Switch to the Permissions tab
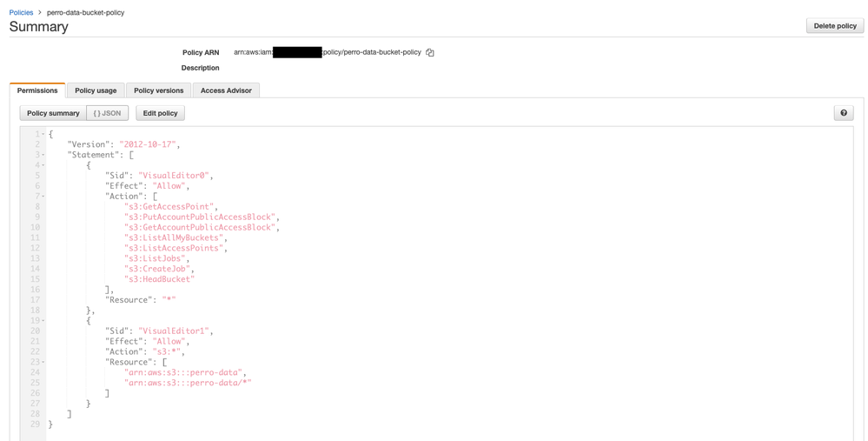The width and height of the screenshot is (868, 441). pos(37,90)
